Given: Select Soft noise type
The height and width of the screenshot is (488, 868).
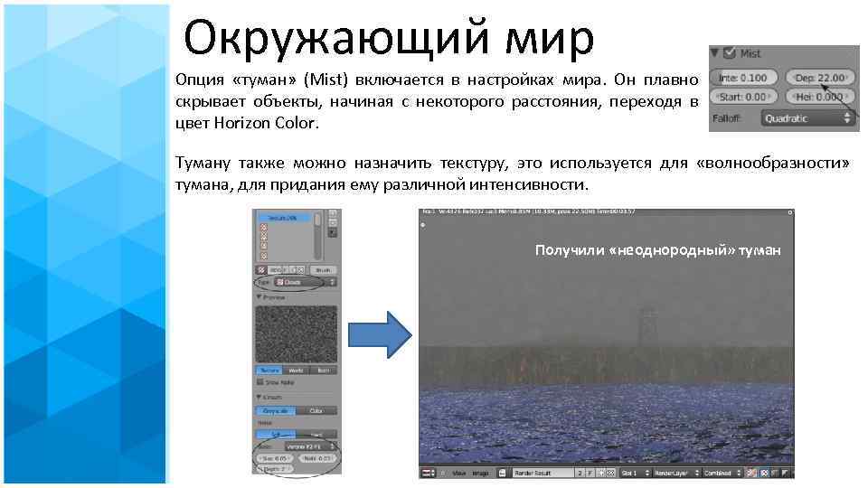Looking at the screenshot, I should click(x=275, y=435).
